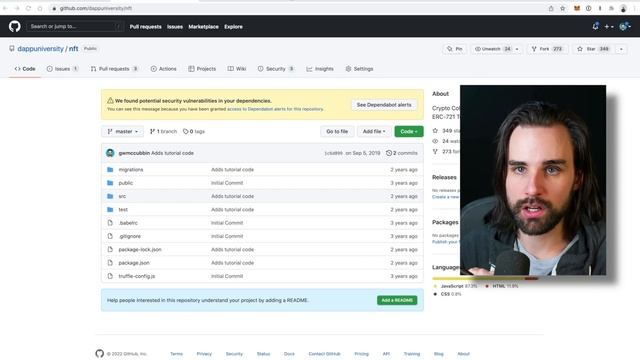
Task: Open the GitHub home logo
Action: pyautogui.click(x=15, y=27)
